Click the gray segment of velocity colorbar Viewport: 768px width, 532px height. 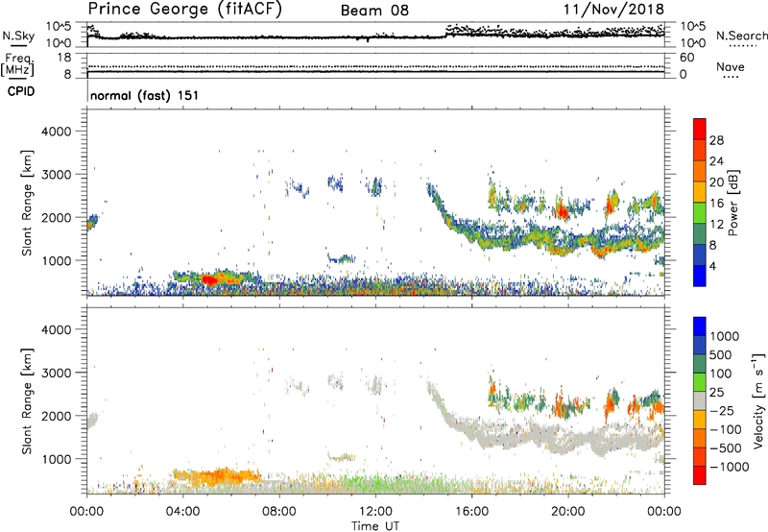click(700, 401)
